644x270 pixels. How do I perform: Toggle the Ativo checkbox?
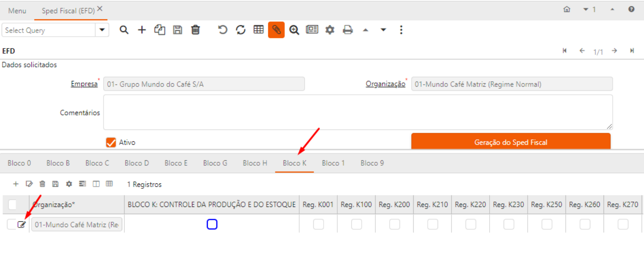(x=111, y=142)
